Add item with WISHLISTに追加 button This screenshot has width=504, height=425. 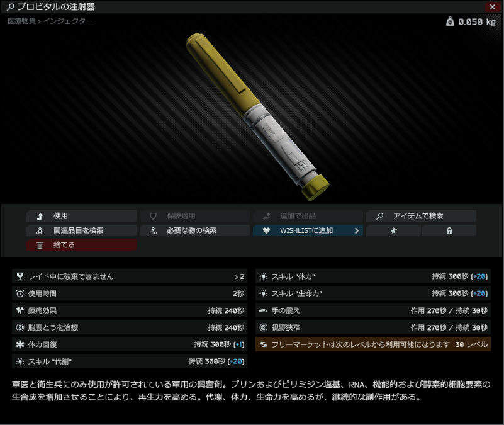pyautogui.click(x=308, y=230)
